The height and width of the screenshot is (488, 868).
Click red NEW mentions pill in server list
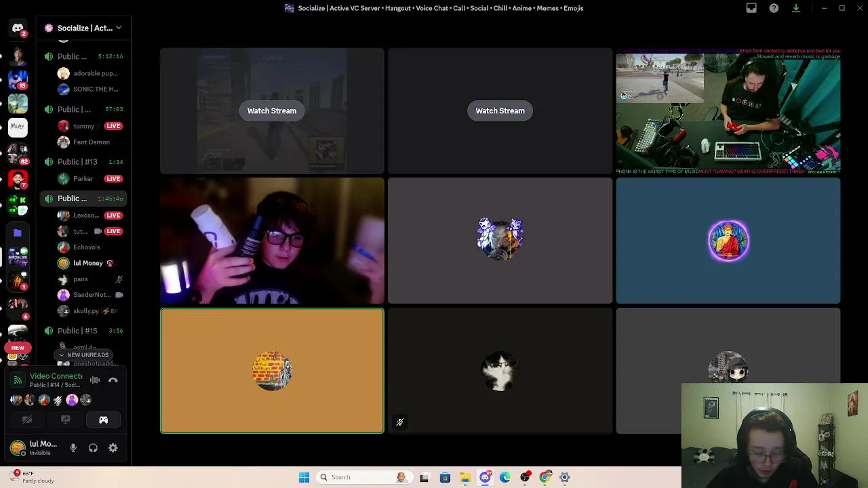[18, 348]
